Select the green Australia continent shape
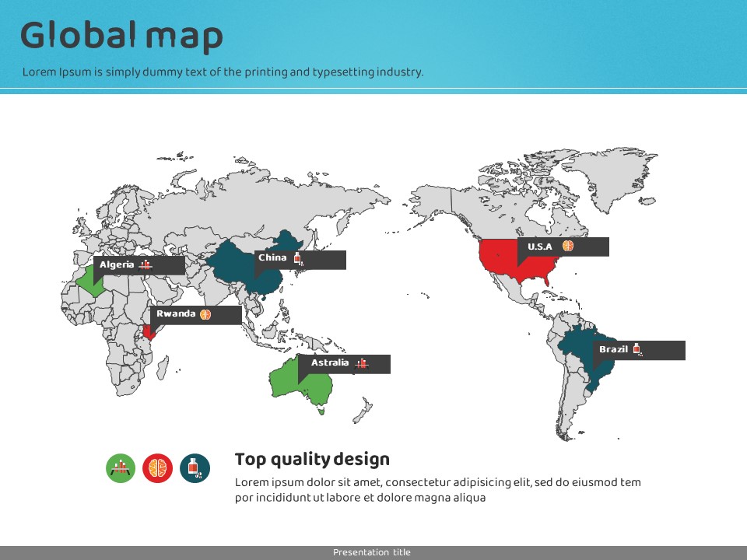Screen dimensions: 747x560 [288, 381]
